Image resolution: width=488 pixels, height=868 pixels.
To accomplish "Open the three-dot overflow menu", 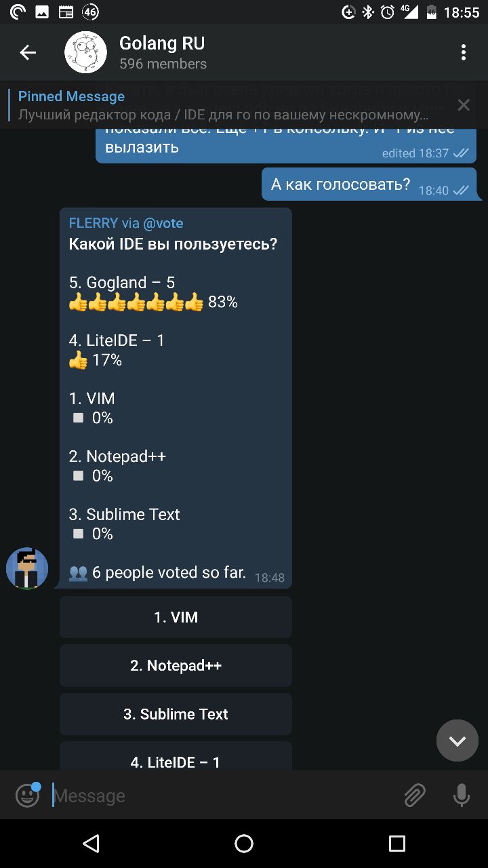I will [464, 52].
